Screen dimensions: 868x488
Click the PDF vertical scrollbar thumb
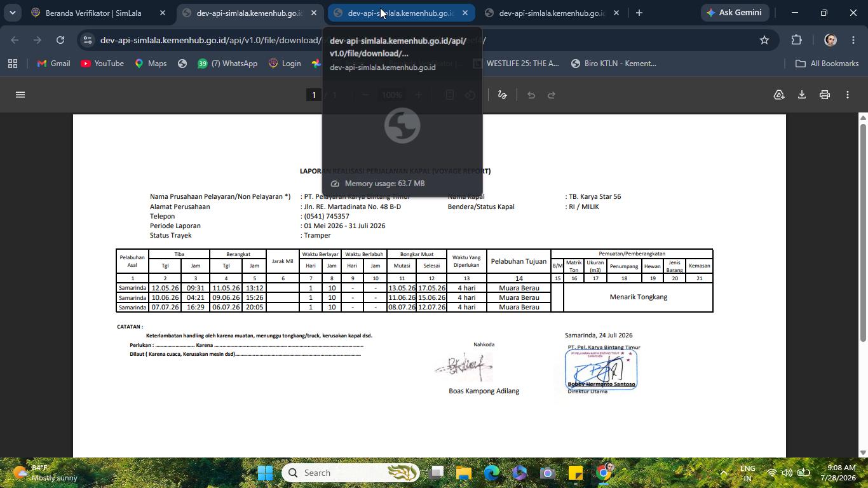(863, 233)
